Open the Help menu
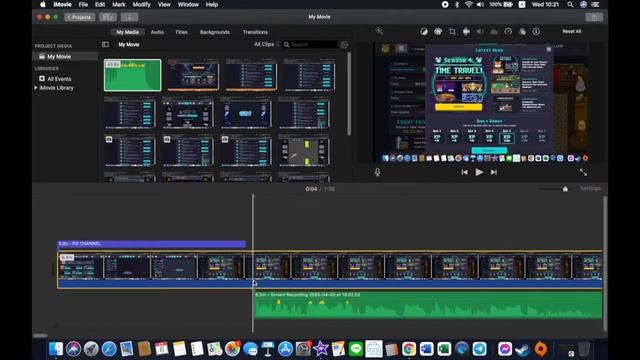The image size is (640, 360). point(211,4)
